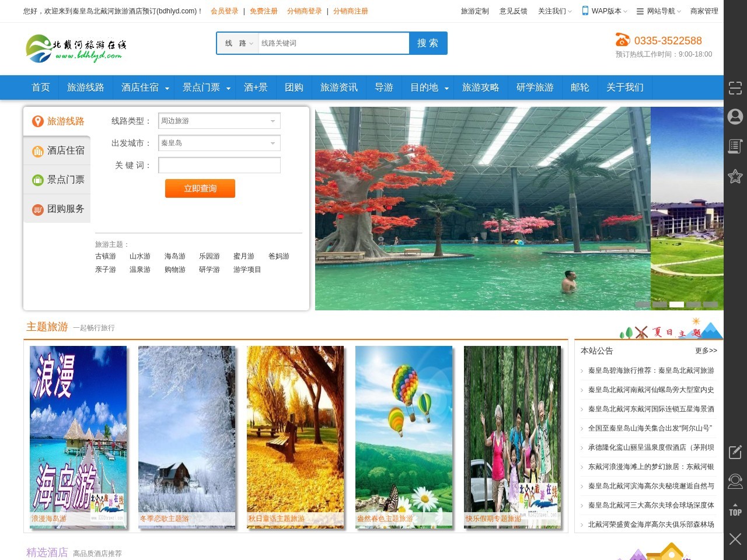Screen dimensions: 747x560
Task: Open the 研学旅游 menu item
Action: pos(535,87)
